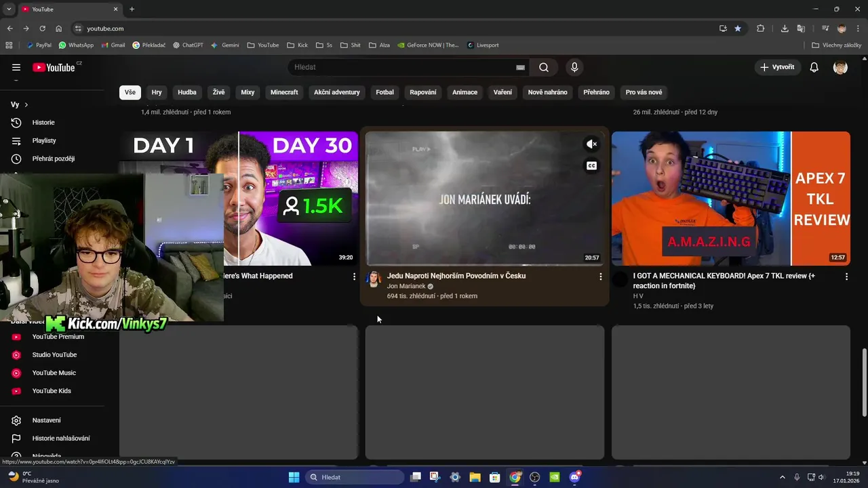Screen dimensions: 868x488
Task: Open Chrome extensions puzzle icon
Action: coord(760,28)
